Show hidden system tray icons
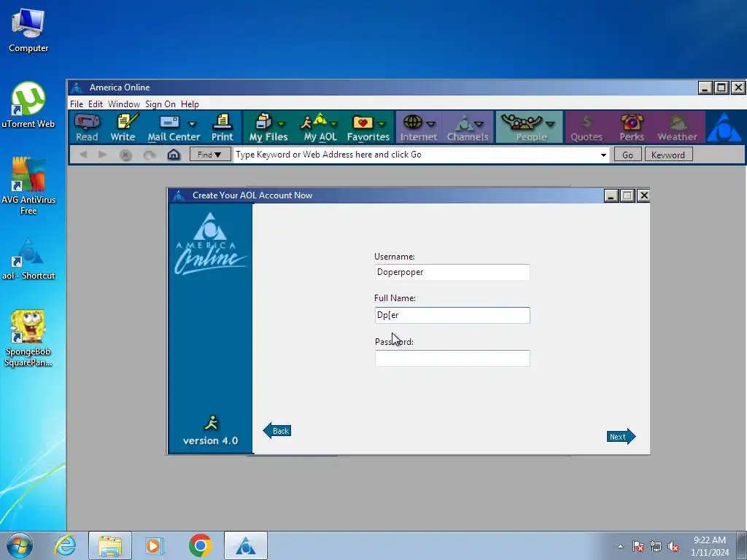747x560 pixels. 620,546
